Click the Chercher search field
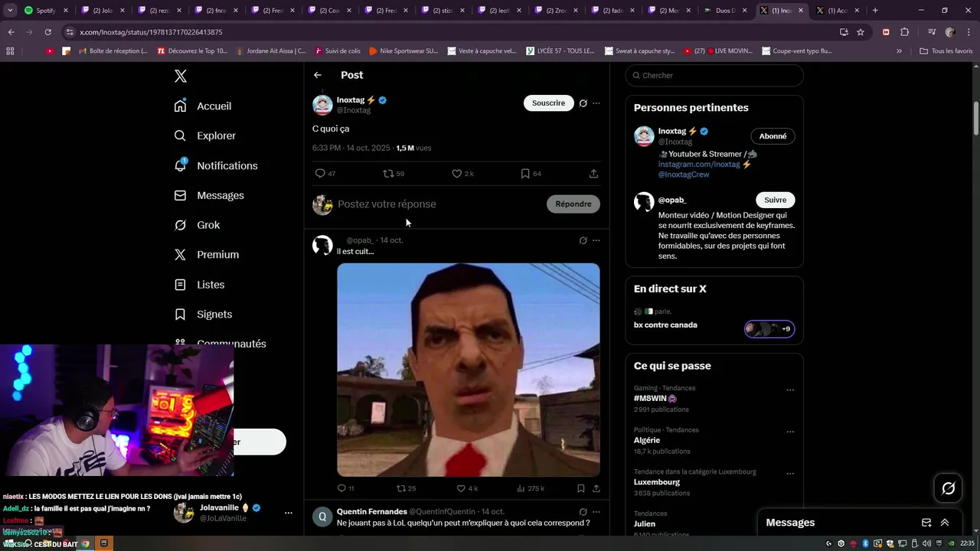The height and width of the screenshot is (551, 980). [x=714, y=75]
